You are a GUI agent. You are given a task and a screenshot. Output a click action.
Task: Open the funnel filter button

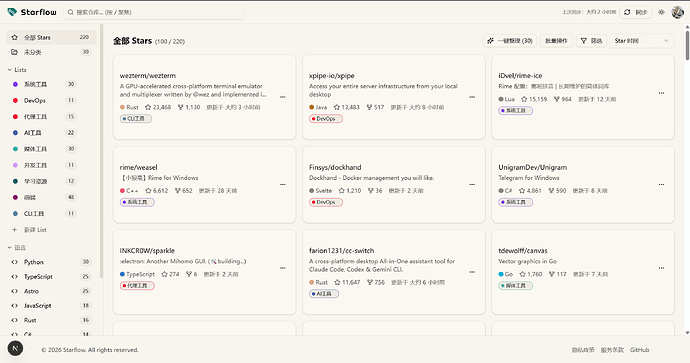(591, 41)
